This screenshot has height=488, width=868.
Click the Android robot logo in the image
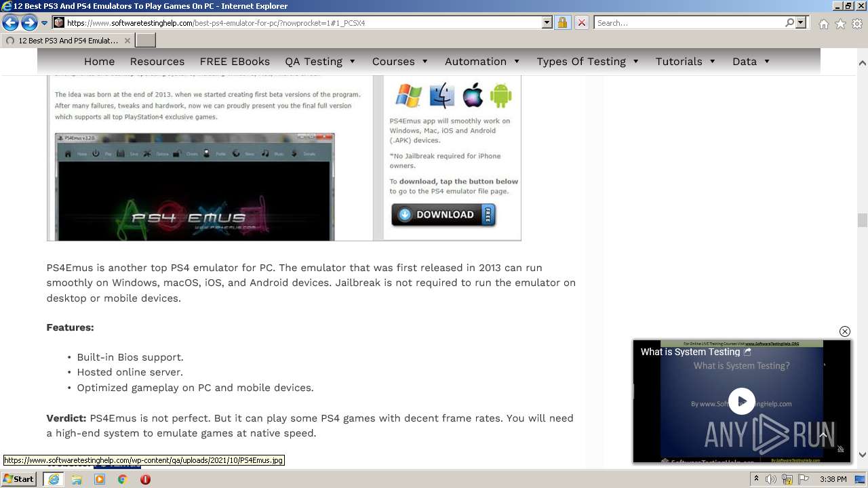tap(500, 96)
